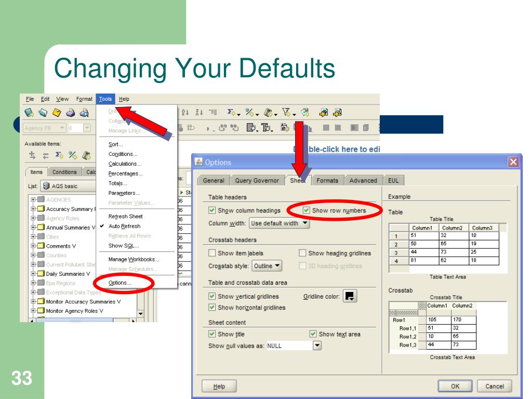Click the Parameters toolbar icon beside the funnel
This screenshot has height=399, width=532.
305,112
